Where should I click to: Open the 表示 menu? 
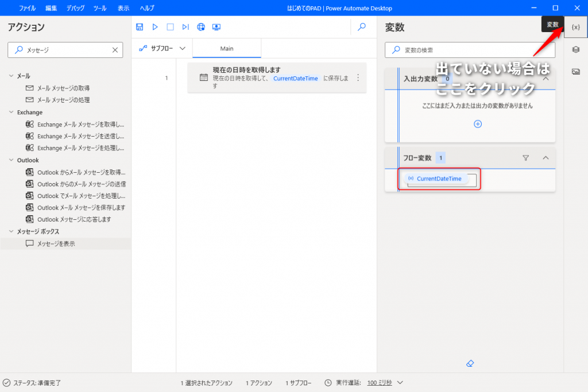123,8
